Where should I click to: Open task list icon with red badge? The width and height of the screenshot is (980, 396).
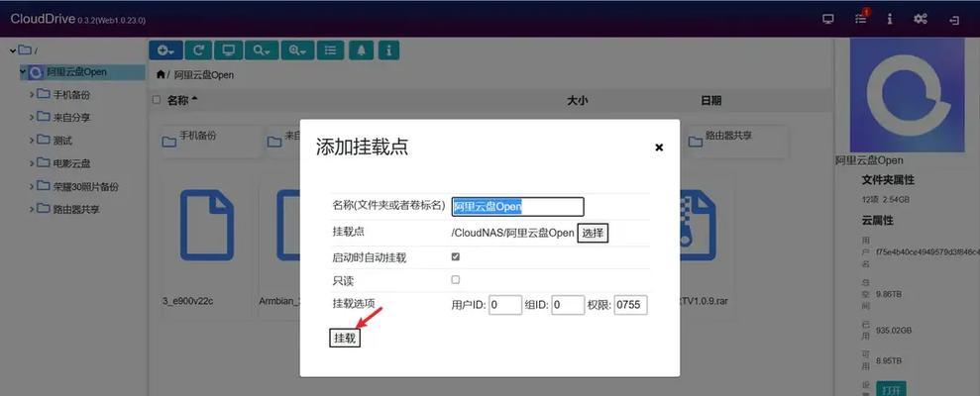click(861, 19)
